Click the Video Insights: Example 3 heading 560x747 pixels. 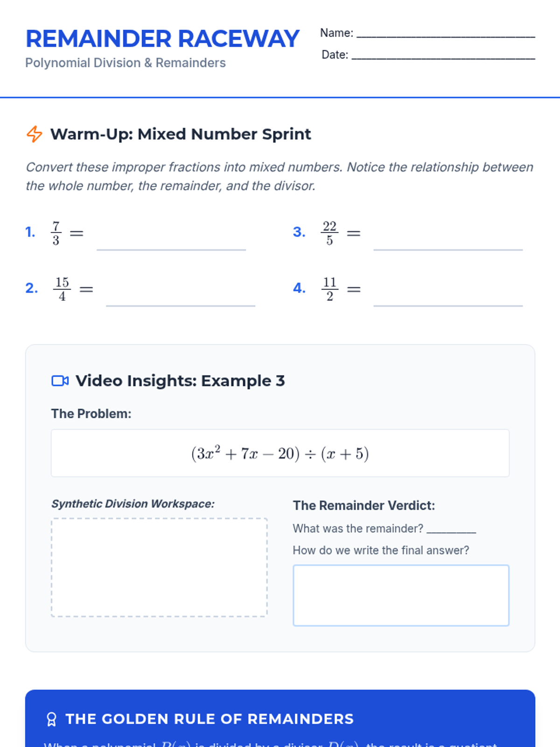[180, 381]
